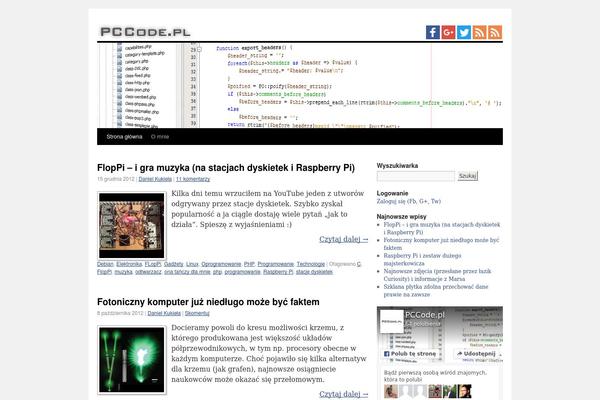Open the stacje dyskietek tag link
600x400 pixels.
coord(314,272)
